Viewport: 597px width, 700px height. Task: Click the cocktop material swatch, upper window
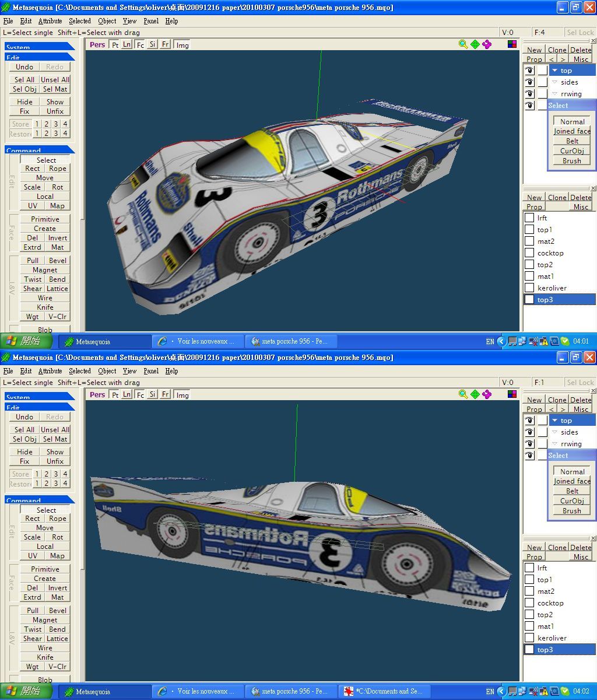coord(529,253)
